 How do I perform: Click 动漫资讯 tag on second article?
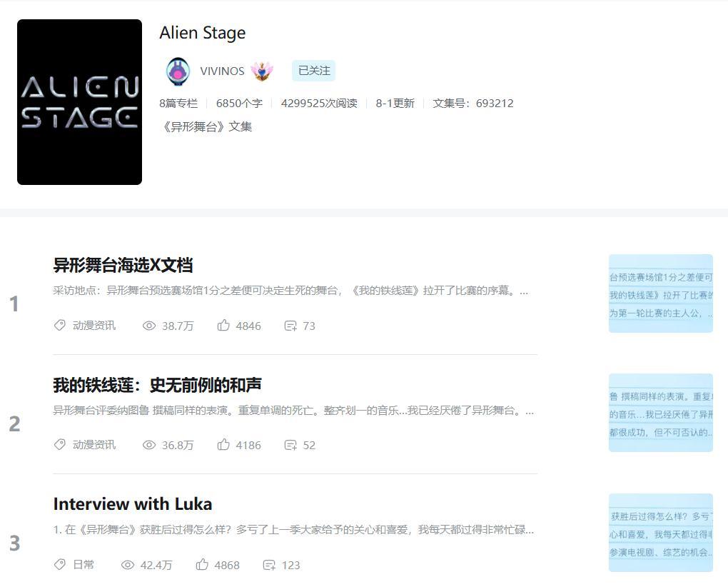point(93,445)
